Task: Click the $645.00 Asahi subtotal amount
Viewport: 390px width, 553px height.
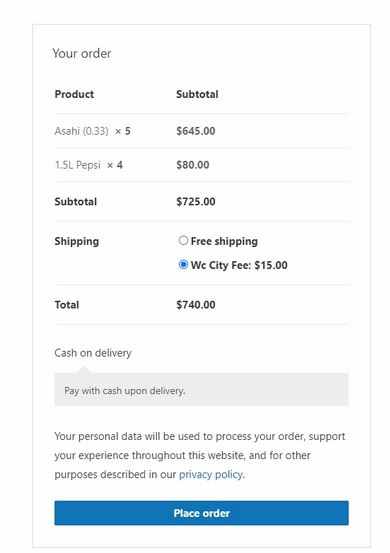Action: pyautogui.click(x=196, y=131)
